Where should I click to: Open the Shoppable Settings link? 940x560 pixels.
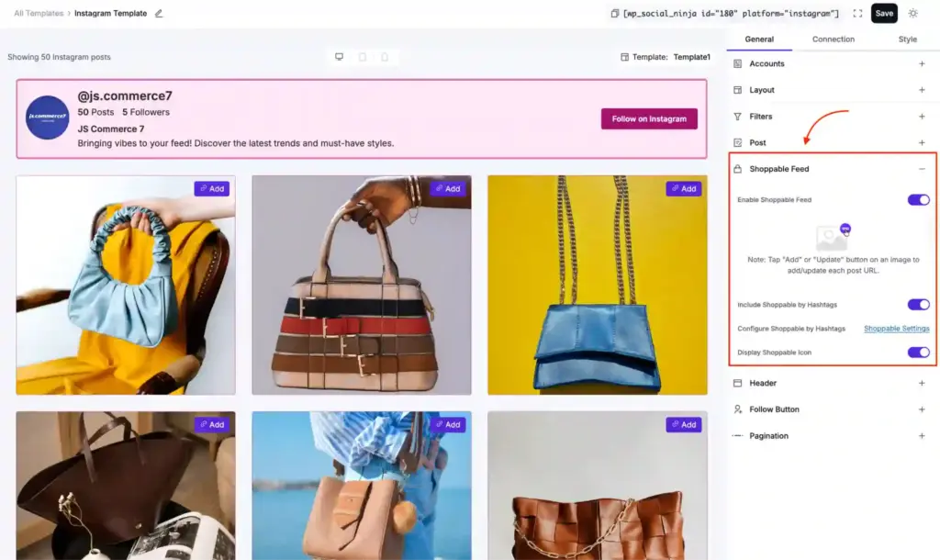click(896, 328)
